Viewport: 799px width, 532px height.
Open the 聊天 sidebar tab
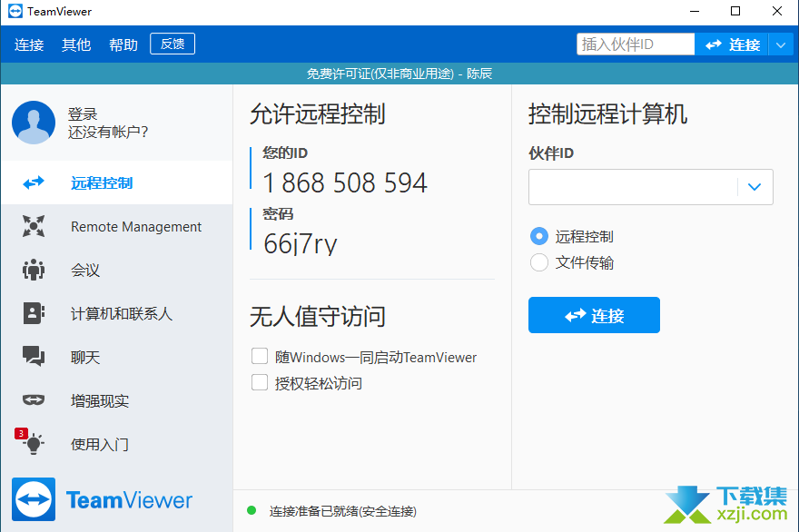(x=117, y=357)
